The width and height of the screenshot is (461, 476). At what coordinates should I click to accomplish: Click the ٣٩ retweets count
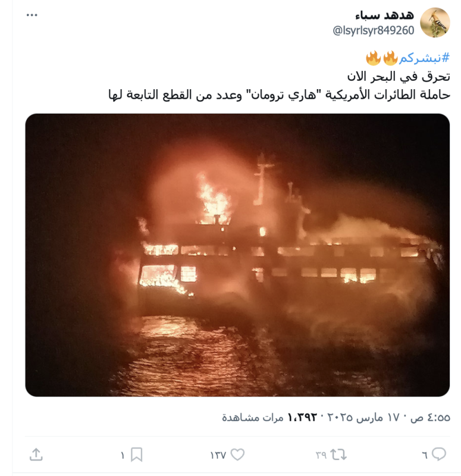click(321, 455)
